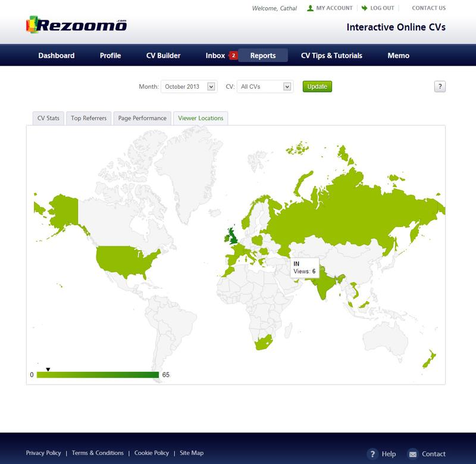The image size is (476, 464).
Task: Click the footer Help question icon
Action: coord(372,454)
